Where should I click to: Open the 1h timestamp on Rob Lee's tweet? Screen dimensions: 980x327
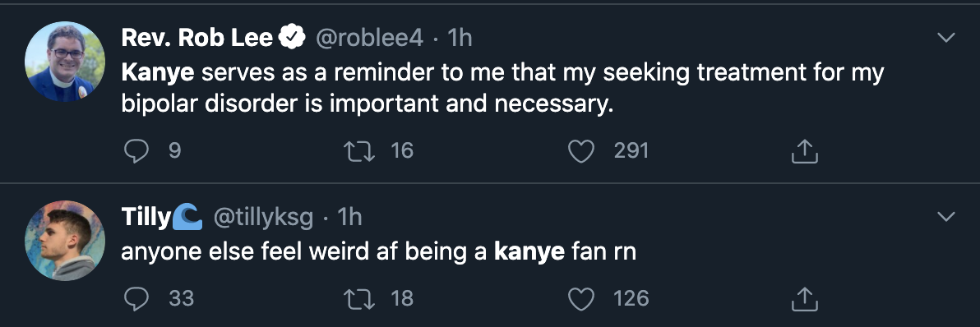pos(460,39)
